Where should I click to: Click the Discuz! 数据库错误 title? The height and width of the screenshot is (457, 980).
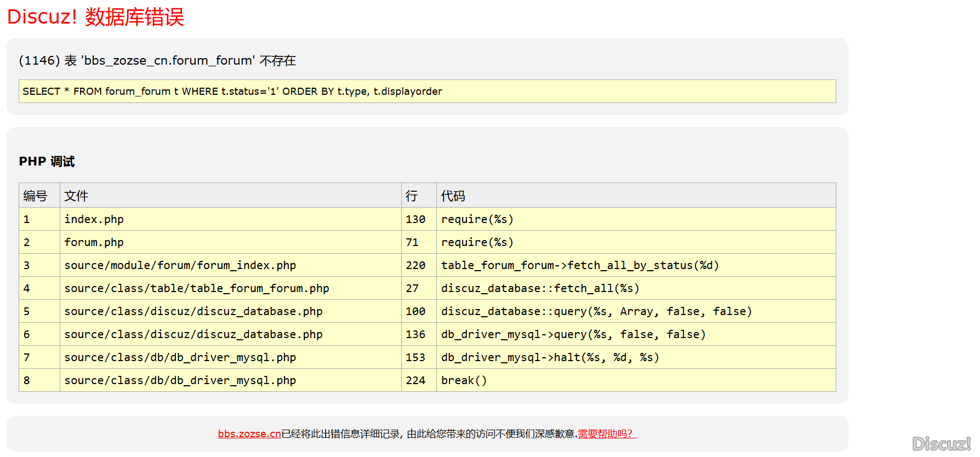pyautogui.click(x=95, y=17)
